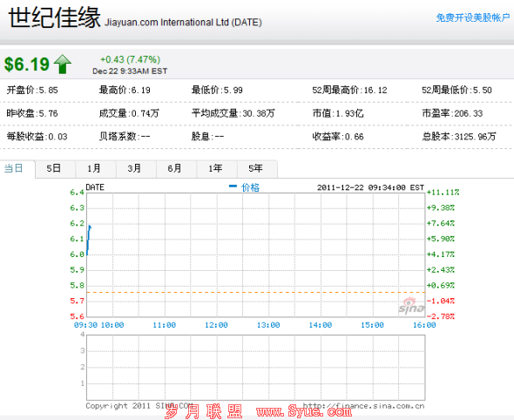The height and width of the screenshot is (420, 514).
Task: Click the 市值:1.93亿 value
Action: pos(338,113)
